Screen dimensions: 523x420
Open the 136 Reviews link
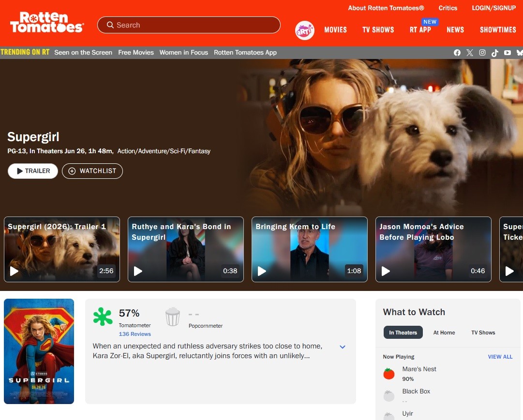click(x=135, y=334)
